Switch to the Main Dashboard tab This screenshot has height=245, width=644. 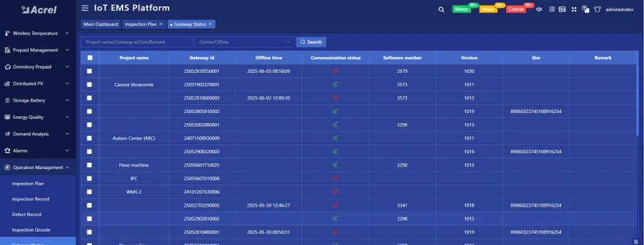[101, 24]
